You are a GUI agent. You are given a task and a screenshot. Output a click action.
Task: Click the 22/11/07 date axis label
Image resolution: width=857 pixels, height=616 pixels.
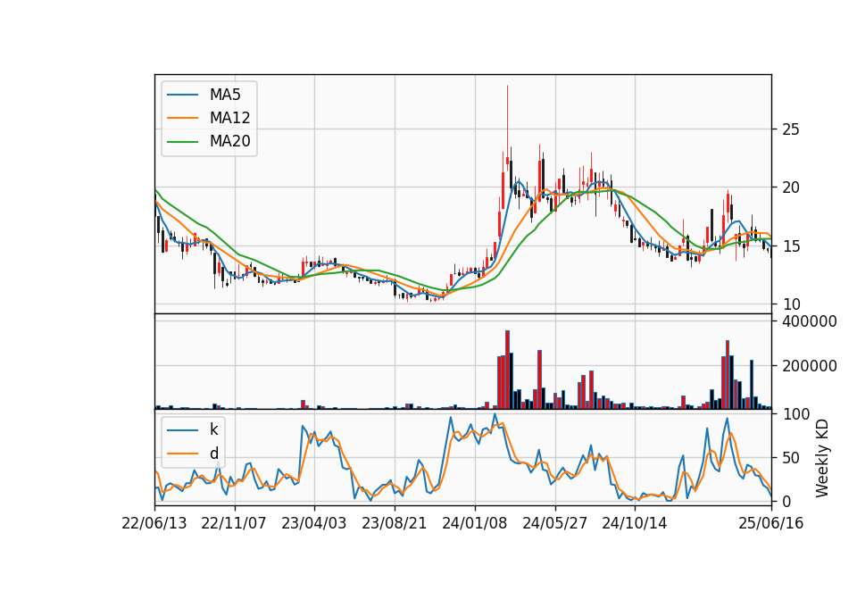pos(234,523)
